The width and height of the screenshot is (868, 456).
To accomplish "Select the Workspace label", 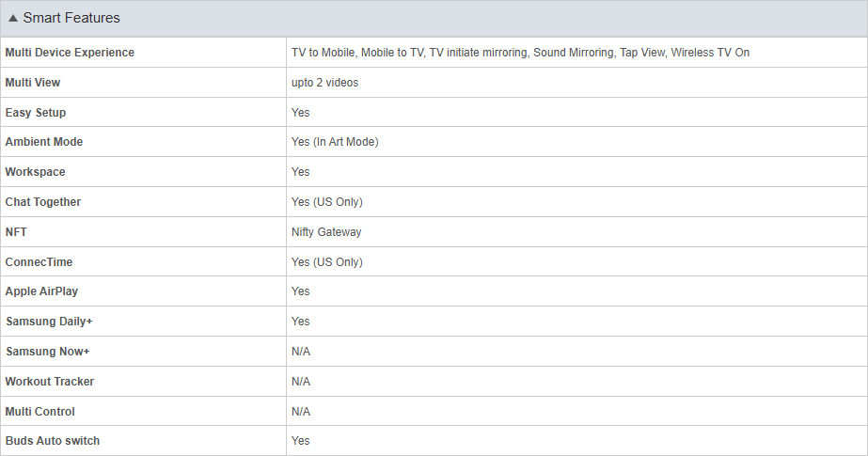I will tap(36, 171).
